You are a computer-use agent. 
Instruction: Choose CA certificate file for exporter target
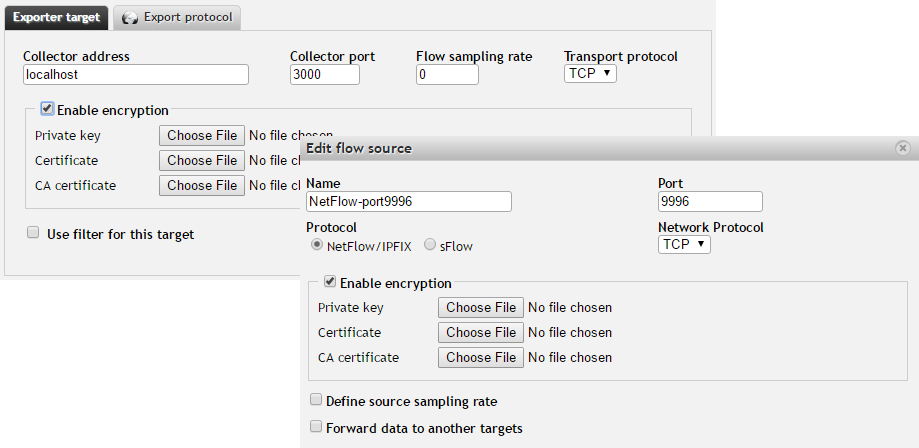click(x=202, y=185)
